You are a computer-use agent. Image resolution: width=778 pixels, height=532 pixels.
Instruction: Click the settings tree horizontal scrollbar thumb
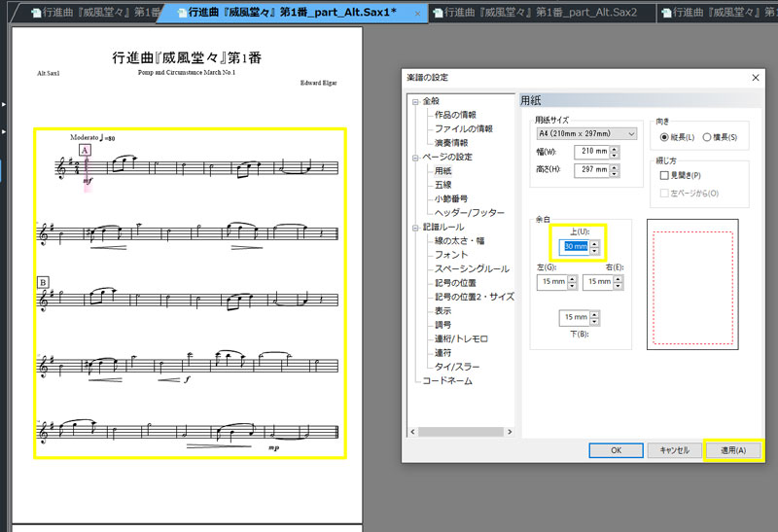point(461,432)
